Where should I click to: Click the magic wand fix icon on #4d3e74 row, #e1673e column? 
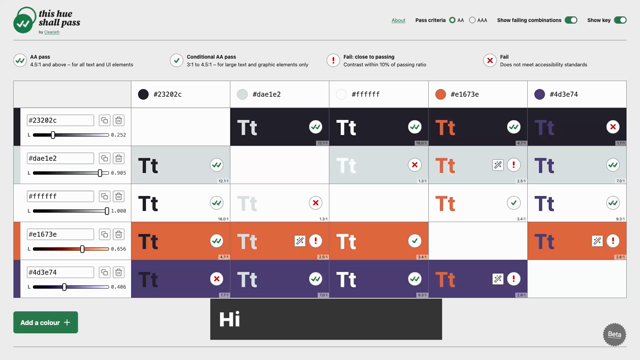[x=498, y=279]
